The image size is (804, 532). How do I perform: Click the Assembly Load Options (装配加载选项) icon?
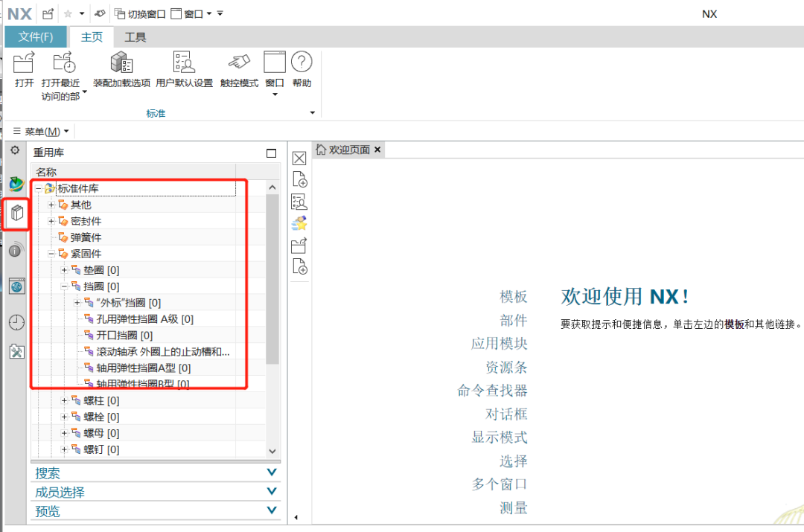(x=121, y=64)
